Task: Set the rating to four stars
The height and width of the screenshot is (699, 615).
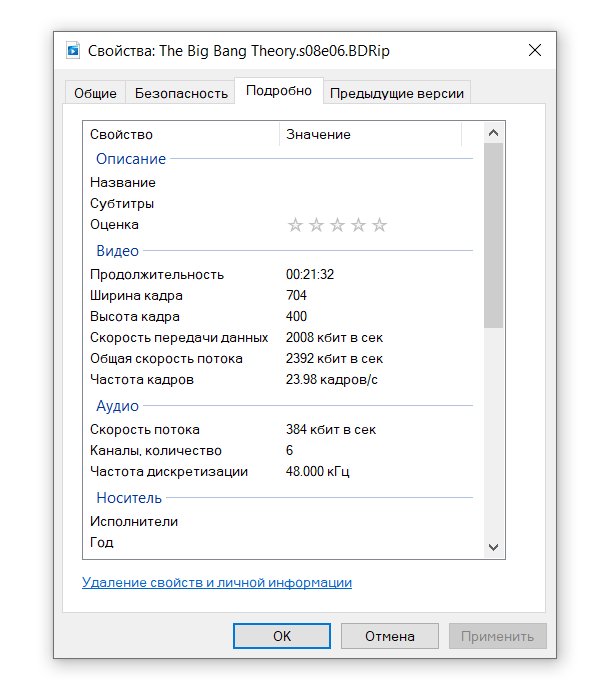Action: pos(358,225)
